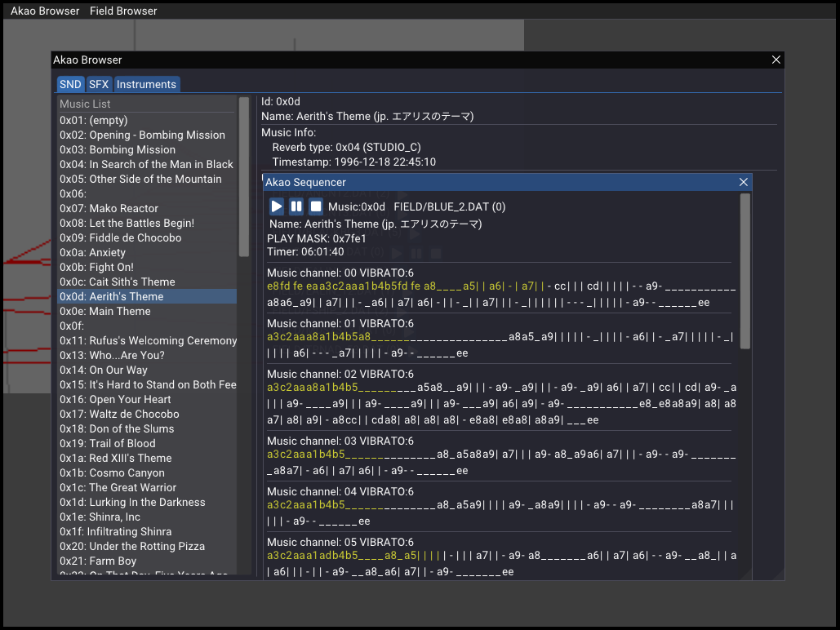This screenshot has width=840, height=630.
Task: Select the Opening - Bombing Mission track
Action: (x=142, y=135)
